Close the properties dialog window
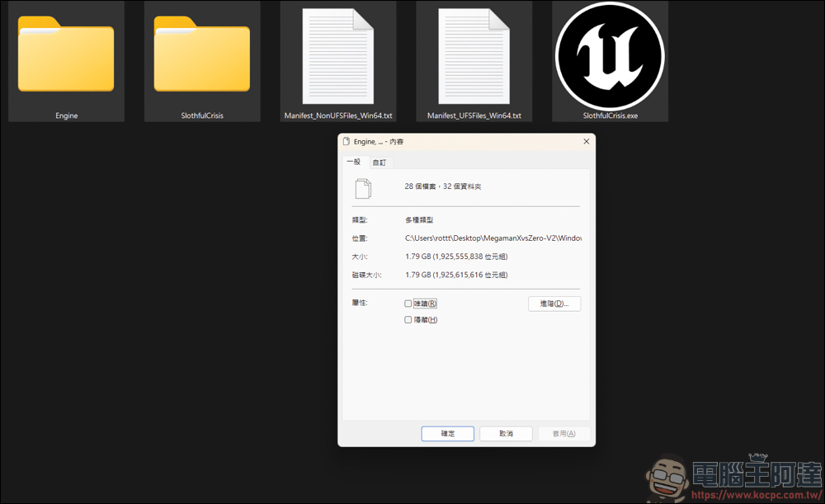825x504 pixels. 586,142
